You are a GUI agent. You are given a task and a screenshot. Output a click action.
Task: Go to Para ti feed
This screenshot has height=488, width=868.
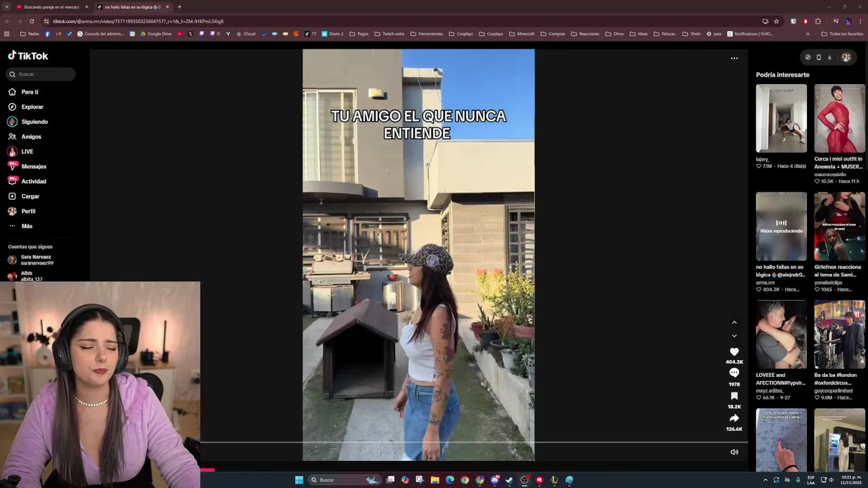pyautogui.click(x=23, y=91)
